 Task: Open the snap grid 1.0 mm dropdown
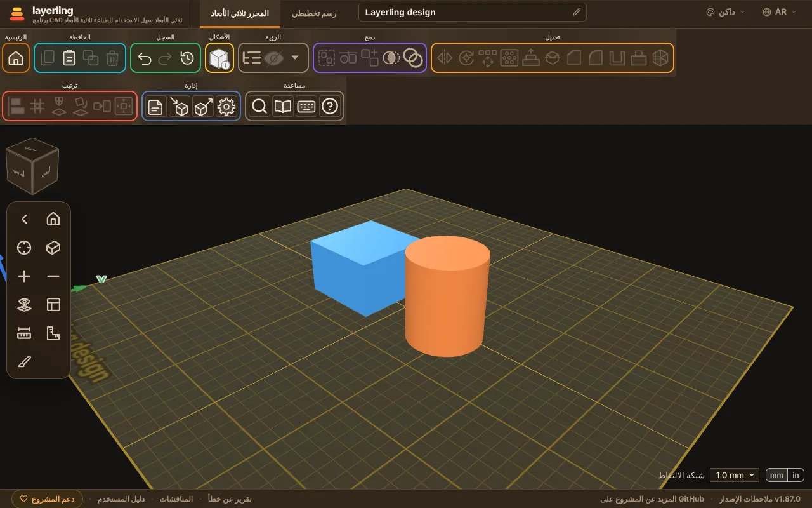(x=735, y=475)
